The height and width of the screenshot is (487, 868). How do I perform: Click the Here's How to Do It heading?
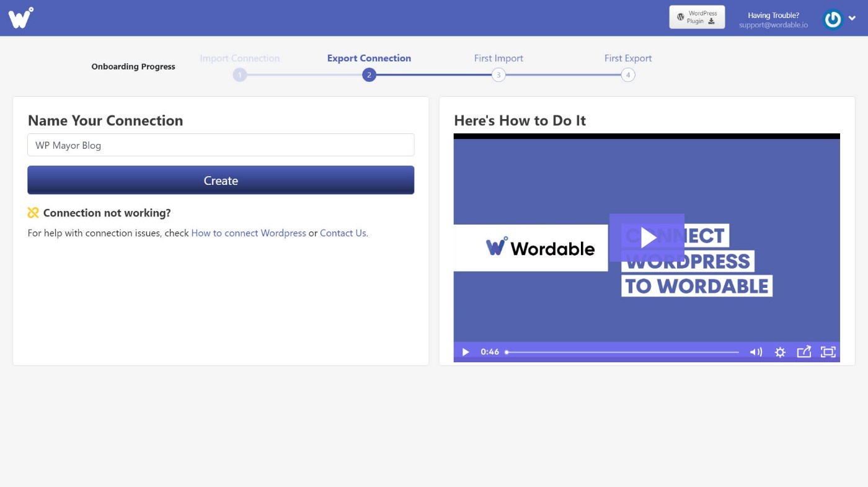[x=520, y=120]
